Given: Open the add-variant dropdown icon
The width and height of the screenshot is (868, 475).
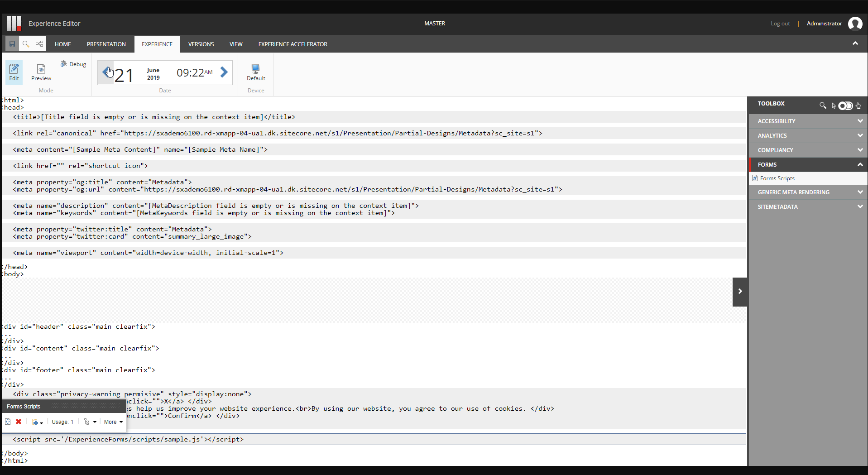Looking at the screenshot, I should click(x=38, y=422).
